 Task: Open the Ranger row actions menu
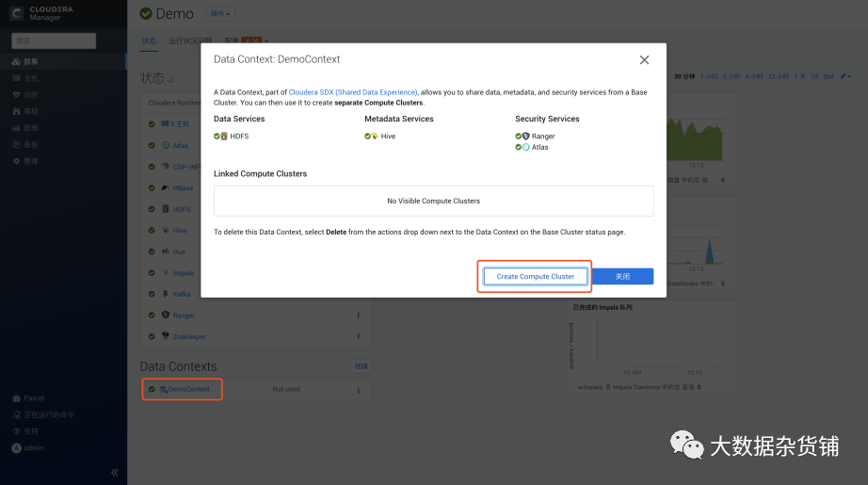point(358,315)
